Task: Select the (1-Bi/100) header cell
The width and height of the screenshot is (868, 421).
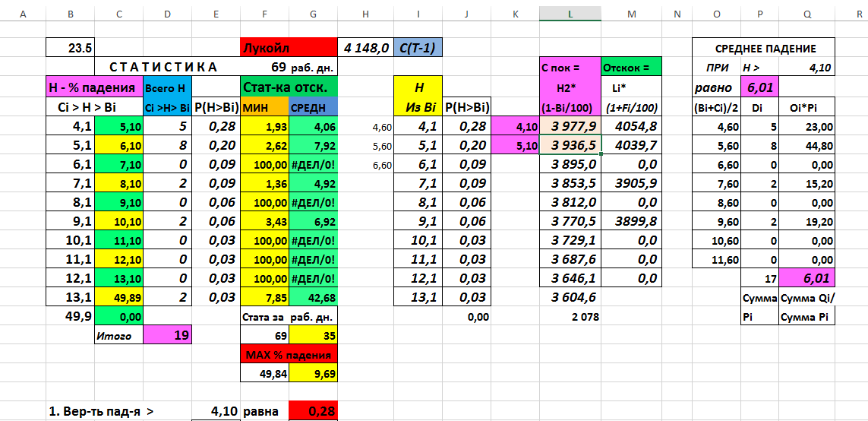Action: 570,106
